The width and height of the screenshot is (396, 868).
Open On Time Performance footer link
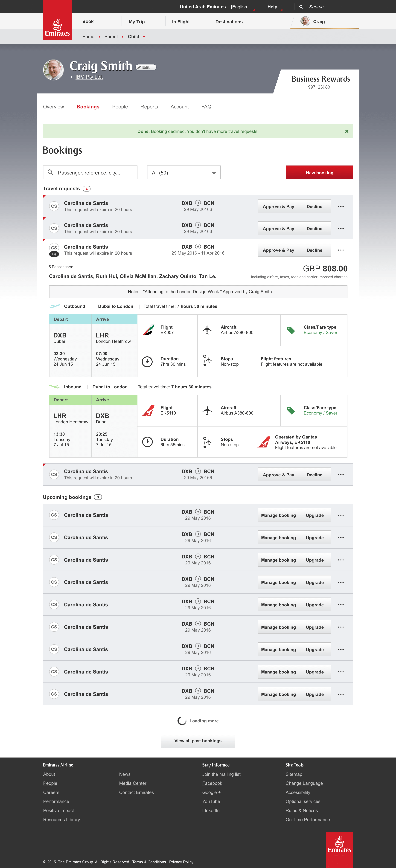[x=308, y=819]
